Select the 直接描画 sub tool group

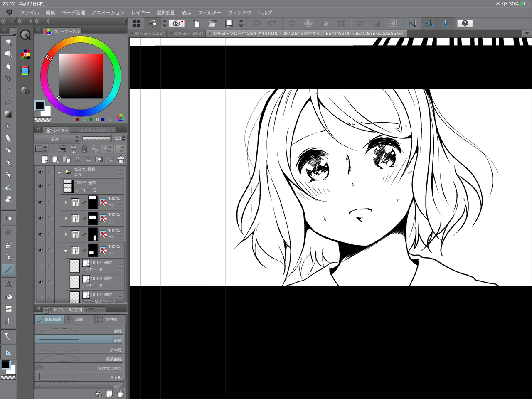pyautogui.click(x=49, y=319)
